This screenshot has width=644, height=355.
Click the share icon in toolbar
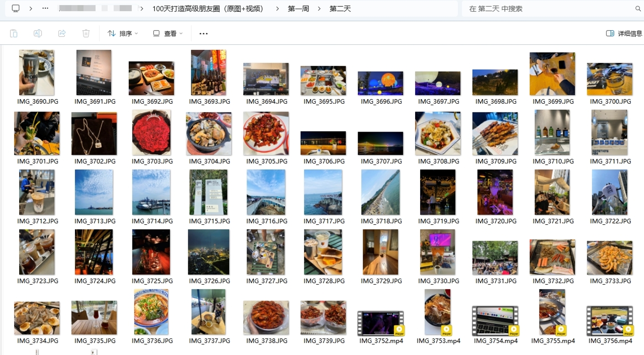coord(62,33)
